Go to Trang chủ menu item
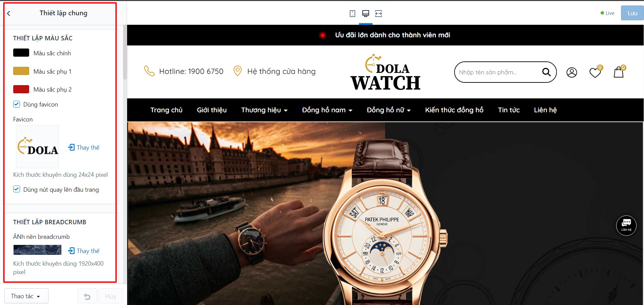This screenshot has height=305, width=644. point(166,110)
